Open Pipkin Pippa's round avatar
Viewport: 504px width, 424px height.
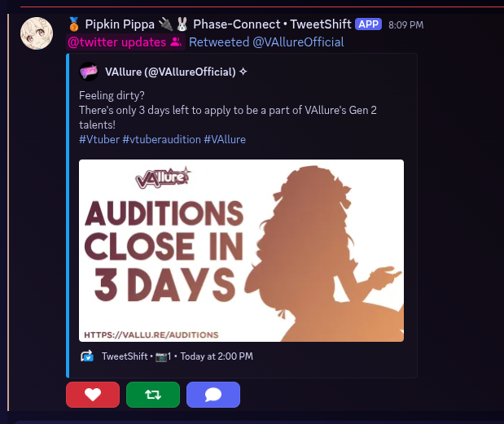(x=37, y=33)
